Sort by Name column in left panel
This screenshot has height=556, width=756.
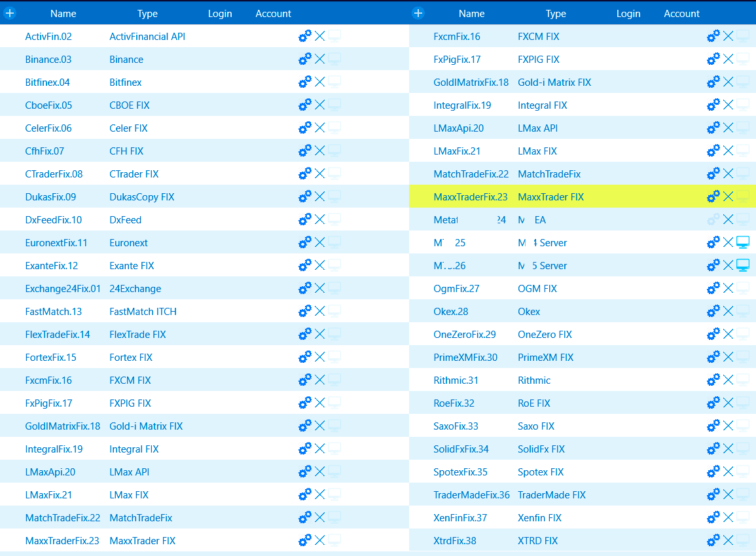point(63,14)
